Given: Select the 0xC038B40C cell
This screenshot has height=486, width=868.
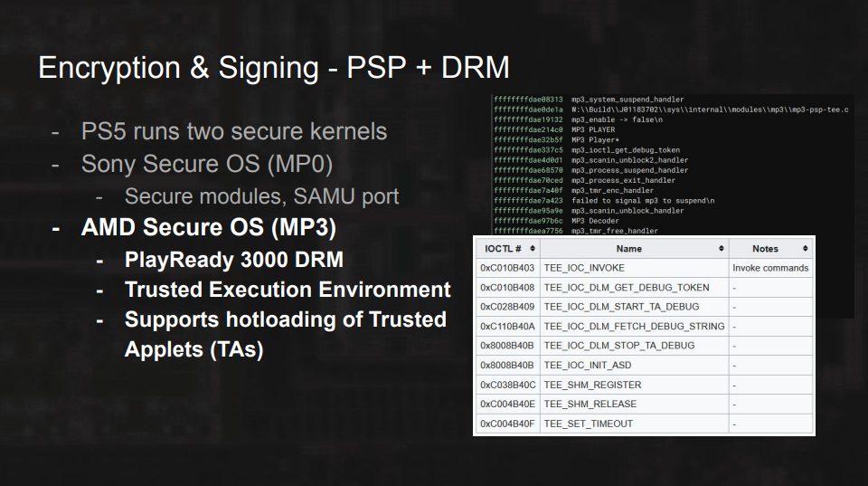Looking at the screenshot, I should coord(508,385).
